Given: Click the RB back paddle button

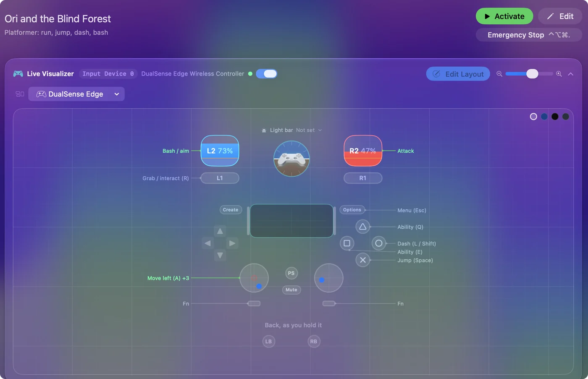Looking at the screenshot, I should 314,342.
